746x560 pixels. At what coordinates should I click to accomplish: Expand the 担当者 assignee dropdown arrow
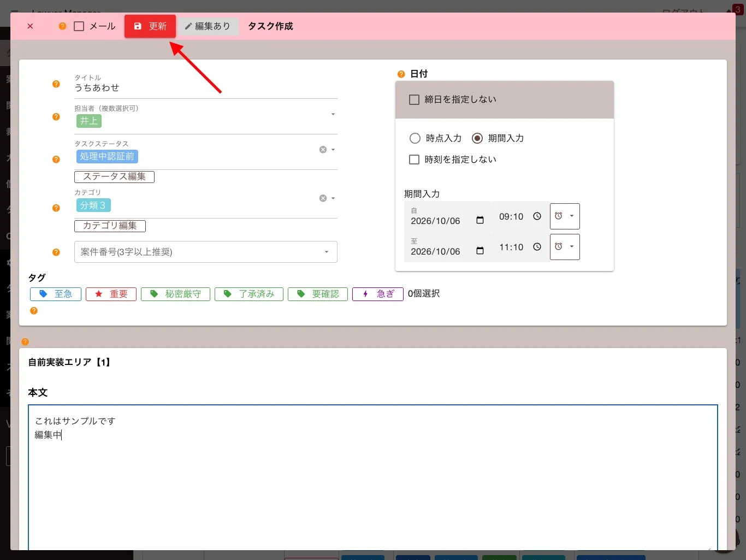333,114
